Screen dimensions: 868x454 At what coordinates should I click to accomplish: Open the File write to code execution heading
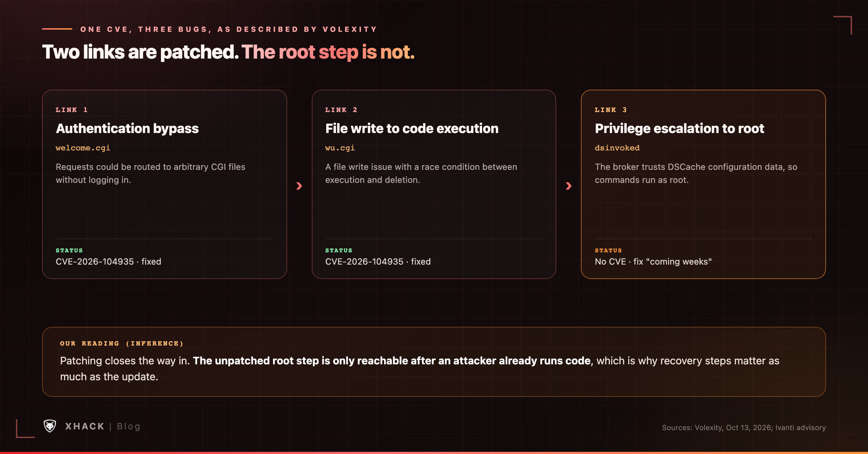click(412, 128)
